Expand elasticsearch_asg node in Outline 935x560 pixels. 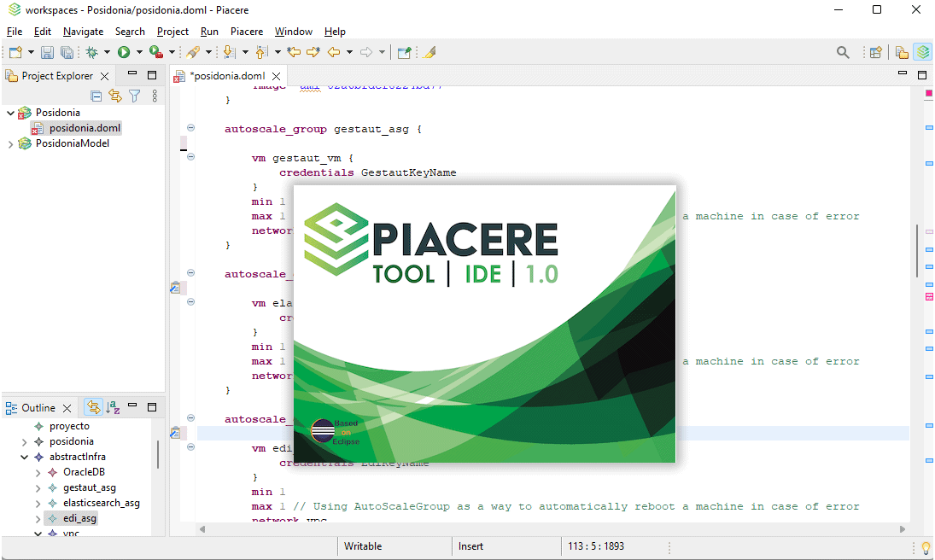(38, 504)
